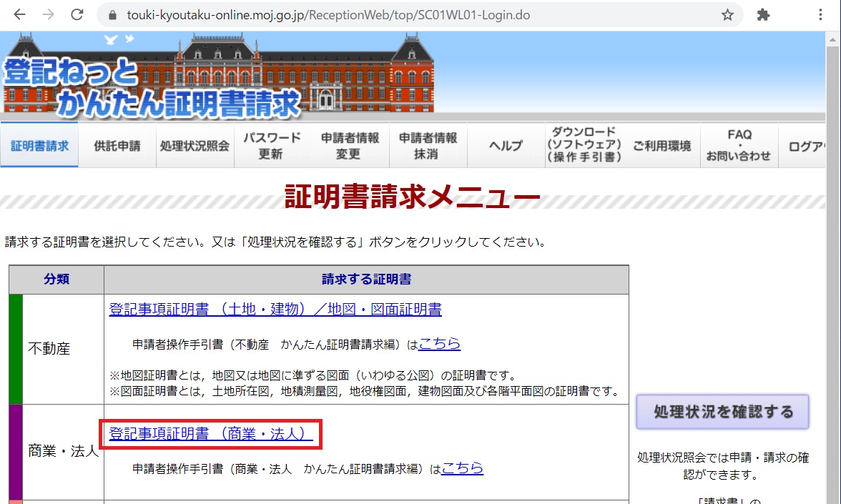Click 登記事項証明書（土地・建物）link
The width and height of the screenshot is (841, 504).
[x=275, y=310]
